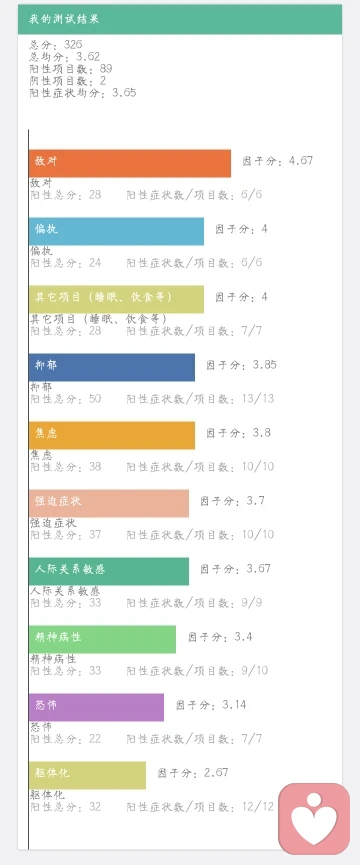Click the dark blue 抑郁 bar

[x=112, y=367]
